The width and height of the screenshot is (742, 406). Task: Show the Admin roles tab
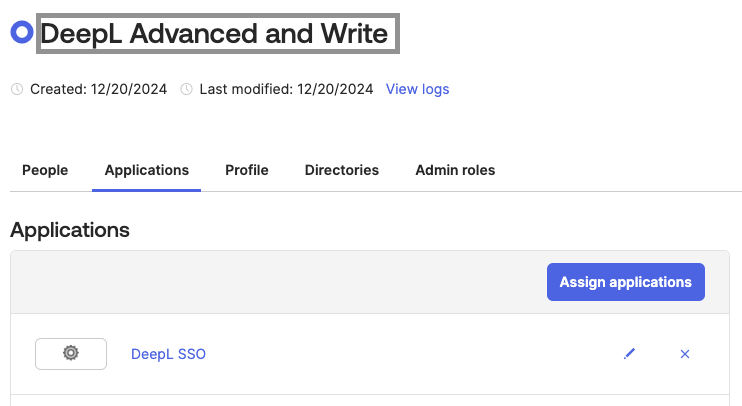(455, 170)
